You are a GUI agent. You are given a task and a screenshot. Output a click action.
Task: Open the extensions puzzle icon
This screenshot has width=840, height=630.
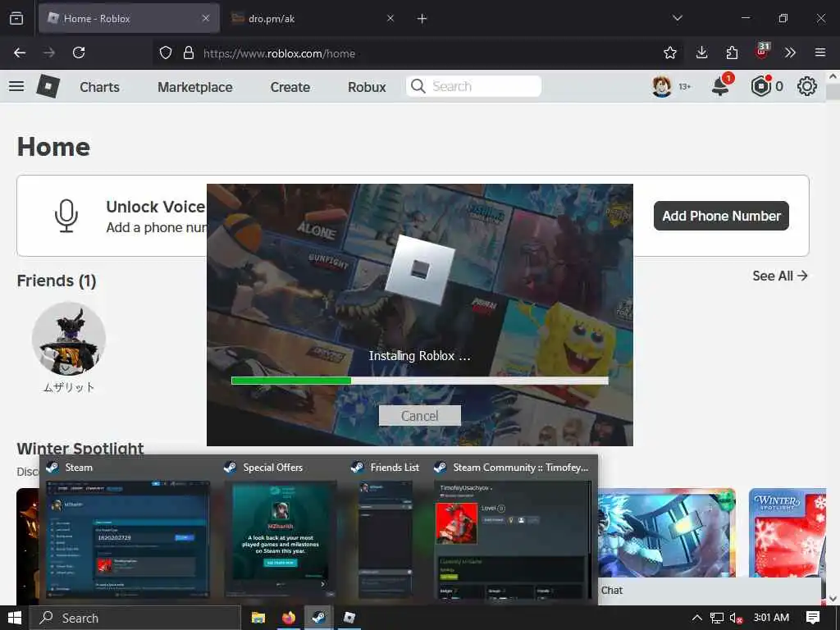(x=732, y=52)
